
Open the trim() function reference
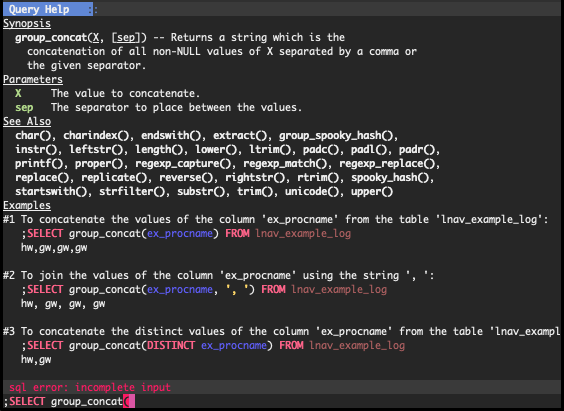255,192
